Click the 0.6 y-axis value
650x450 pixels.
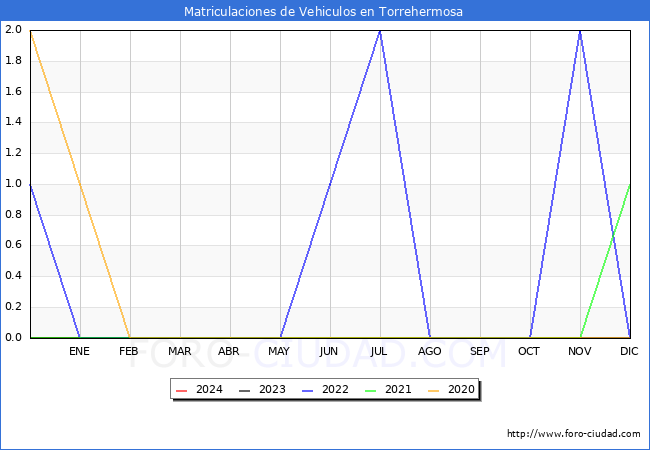click(13, 245)
